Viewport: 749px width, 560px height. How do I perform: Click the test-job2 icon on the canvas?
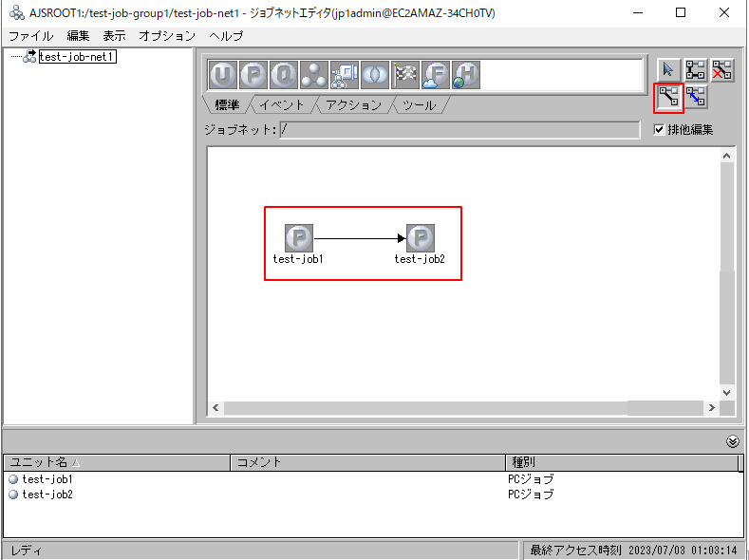pos(421,237)
